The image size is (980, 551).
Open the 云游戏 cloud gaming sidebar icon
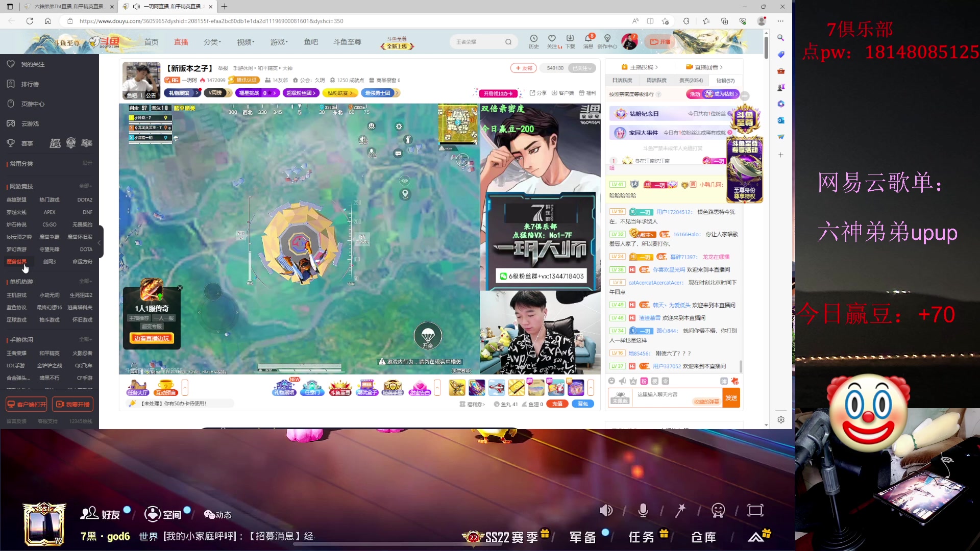tap(10, 123)
